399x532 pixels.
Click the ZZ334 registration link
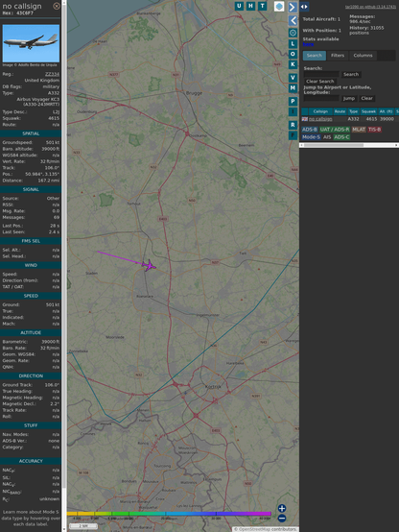[x=52, y=74]
